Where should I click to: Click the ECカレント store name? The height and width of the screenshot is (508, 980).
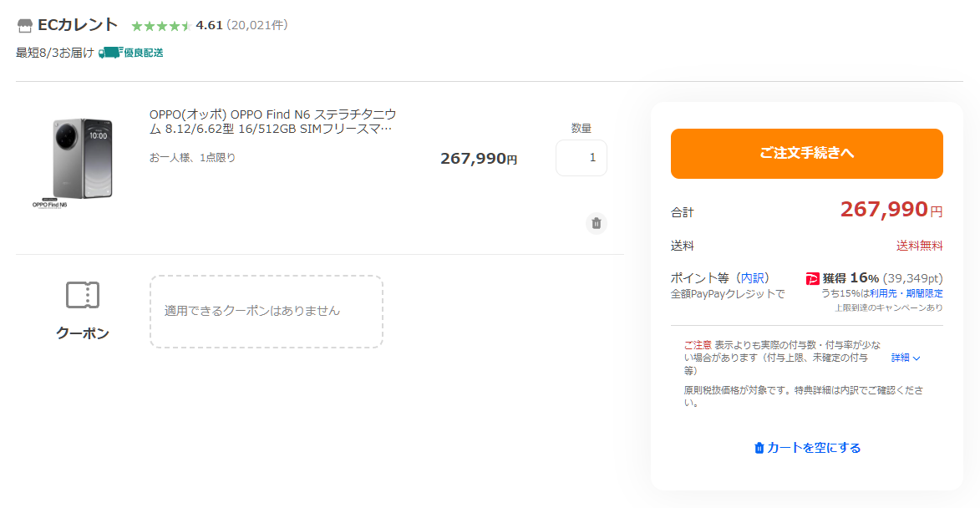(78, 25)
